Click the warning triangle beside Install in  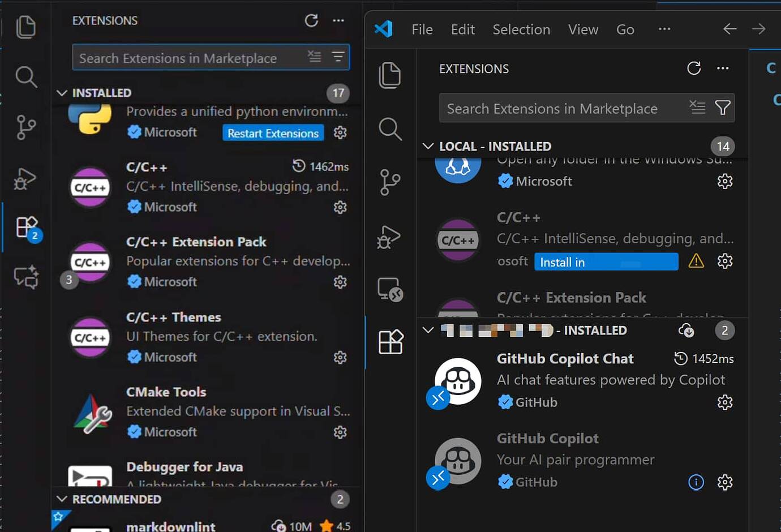tap(696, 261)
